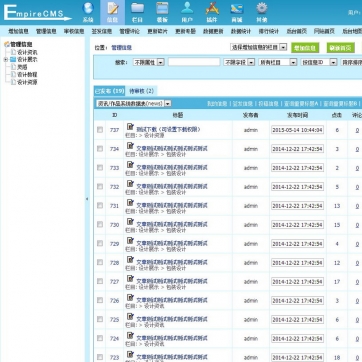Viewport: 362px width, 362px height.
Task: Click the search keyword input field
Action: 194,62
